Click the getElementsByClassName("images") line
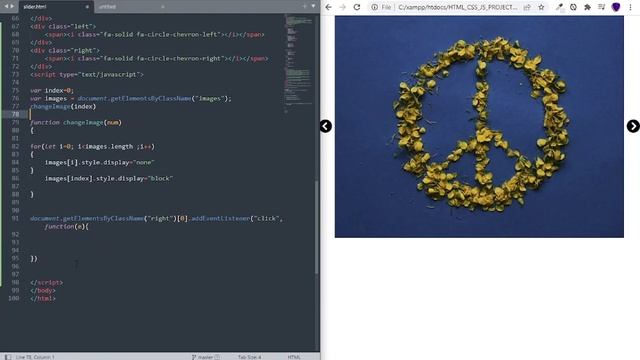Image resolution: width=640 pixels, height=360 pixels. point(131,99)
